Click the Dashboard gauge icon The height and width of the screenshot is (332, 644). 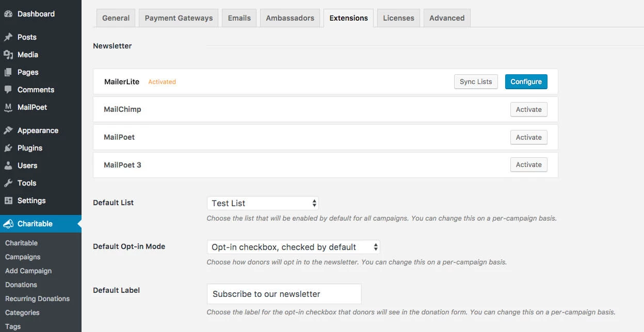(8, 14)
